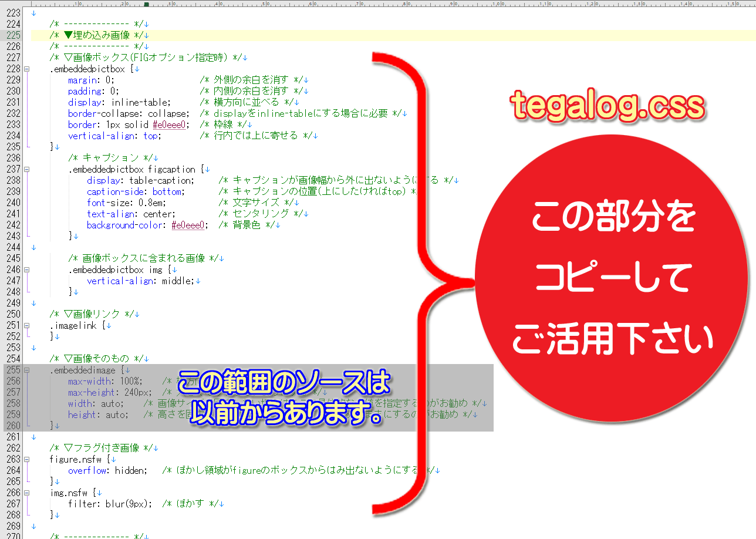
Task: Click line number 233 in the gutter
Action: click(13, 125)
